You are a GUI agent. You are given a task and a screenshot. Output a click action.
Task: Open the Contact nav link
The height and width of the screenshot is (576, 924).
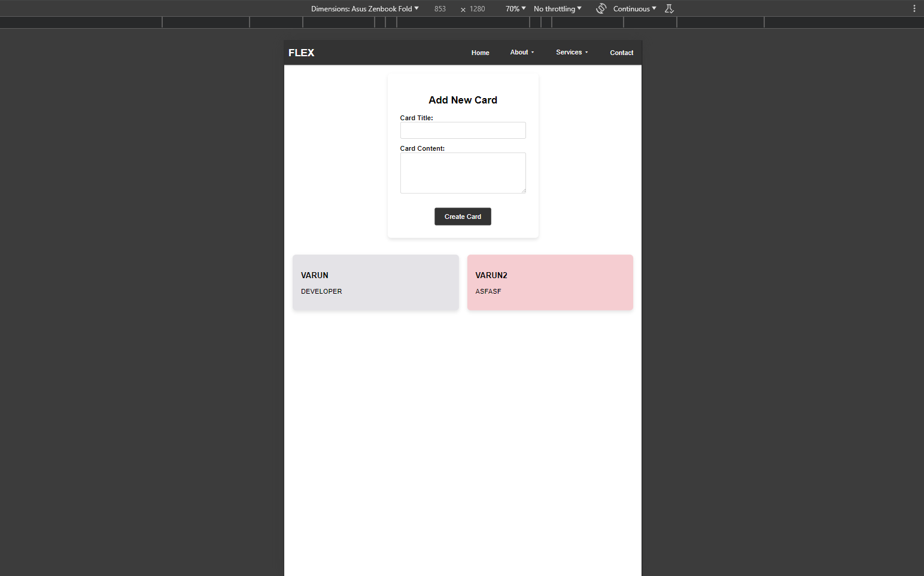click(621, 53)
